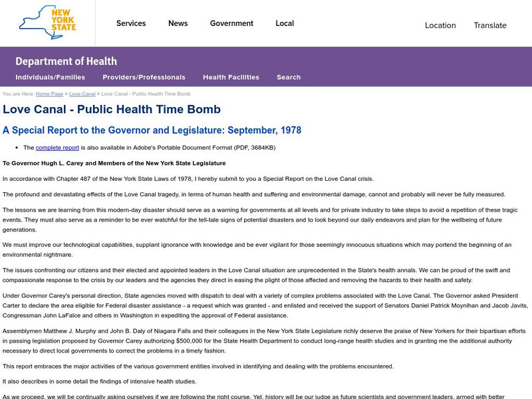Screen dimensions: 532x399
Task: Open the News navigation menu
Action: [x=177, y=23]
